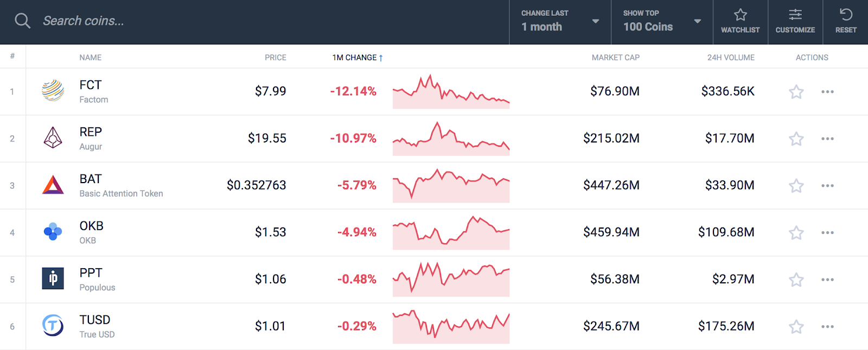Image resolution: width=868 pixels, height=350 pixels.
Task: Open the Watchlist star icon
Action: (x=740, y=15)
